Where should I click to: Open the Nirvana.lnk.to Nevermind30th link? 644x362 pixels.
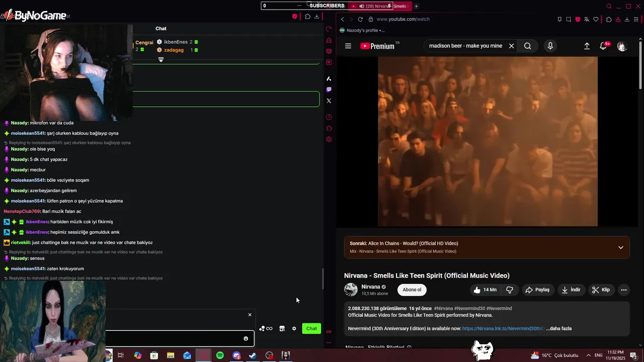[503, 328]
